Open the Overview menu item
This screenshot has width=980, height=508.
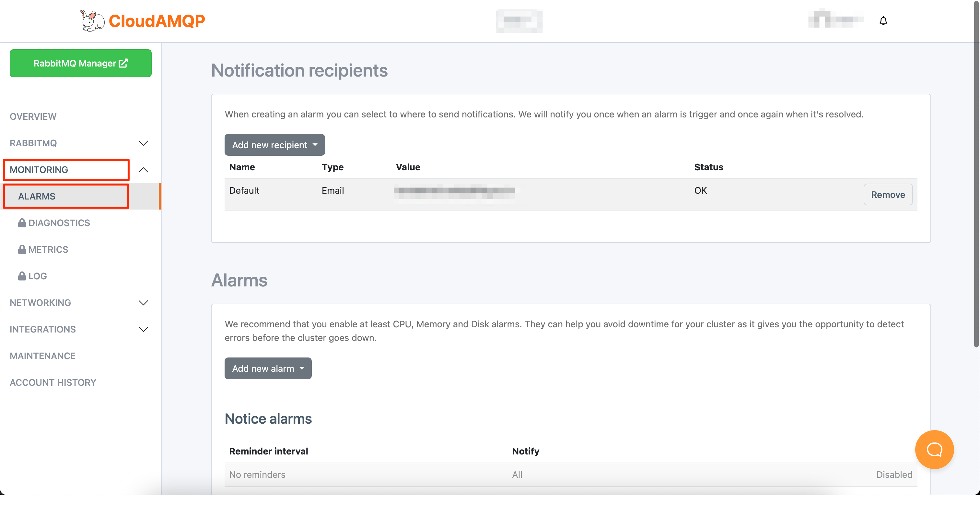(x=33, y=116)
